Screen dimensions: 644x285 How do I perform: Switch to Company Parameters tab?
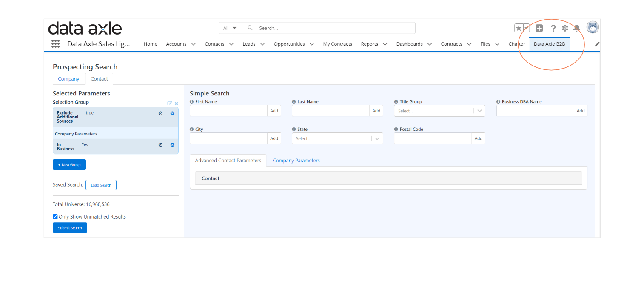pyautogui.click(x=296, y=161)
